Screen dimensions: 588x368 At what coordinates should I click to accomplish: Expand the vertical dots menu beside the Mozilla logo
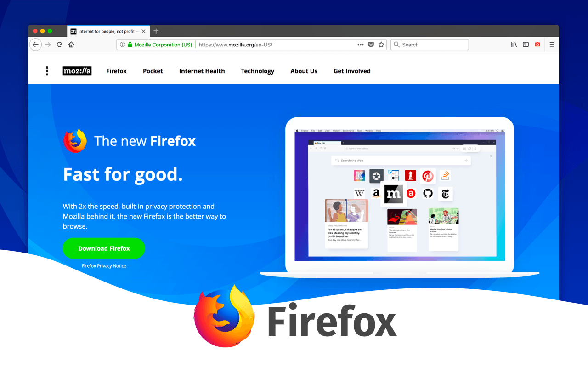(x=47, y=71)
